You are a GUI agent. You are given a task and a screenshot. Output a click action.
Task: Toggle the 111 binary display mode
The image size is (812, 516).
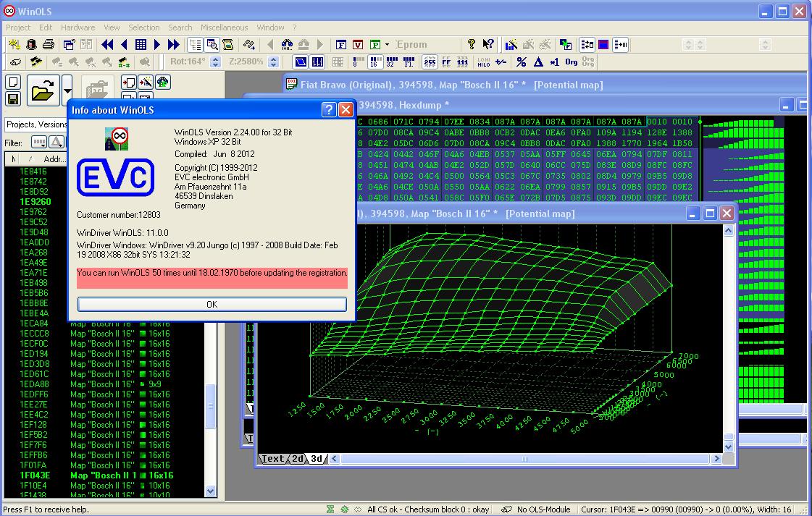coord(462,62)
